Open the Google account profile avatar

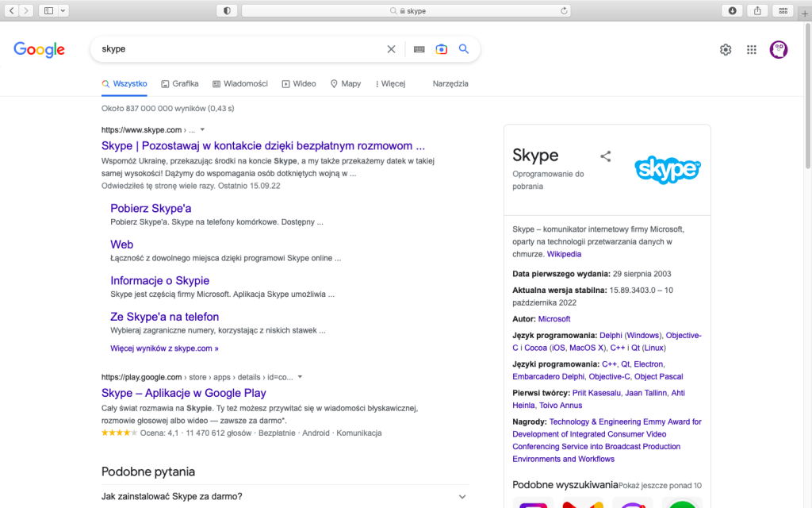(x=779, y=50)
